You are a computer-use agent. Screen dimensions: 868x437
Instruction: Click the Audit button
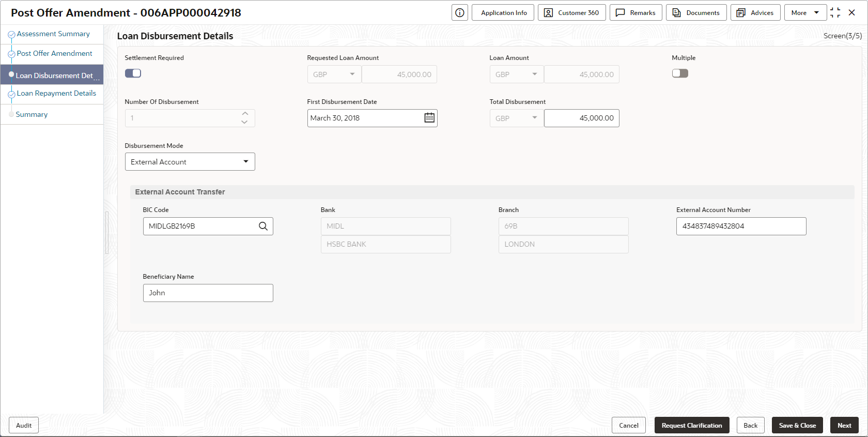24,425
